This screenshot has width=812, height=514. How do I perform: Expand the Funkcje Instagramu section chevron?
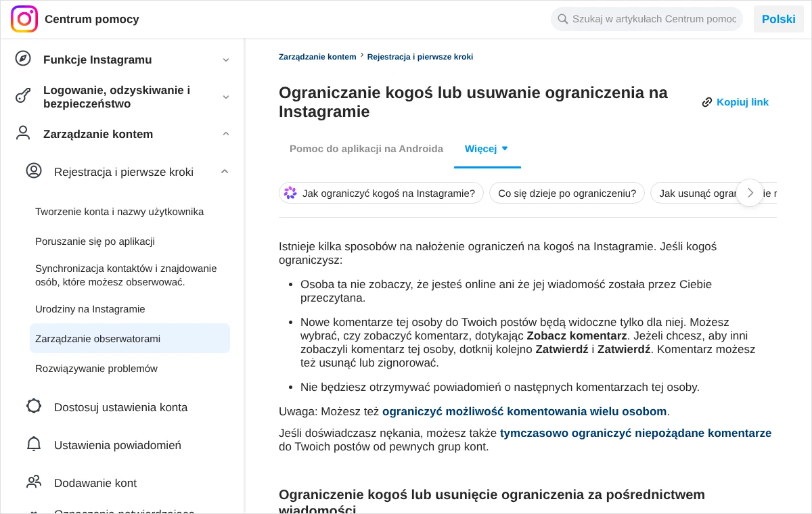pos(226,60)
